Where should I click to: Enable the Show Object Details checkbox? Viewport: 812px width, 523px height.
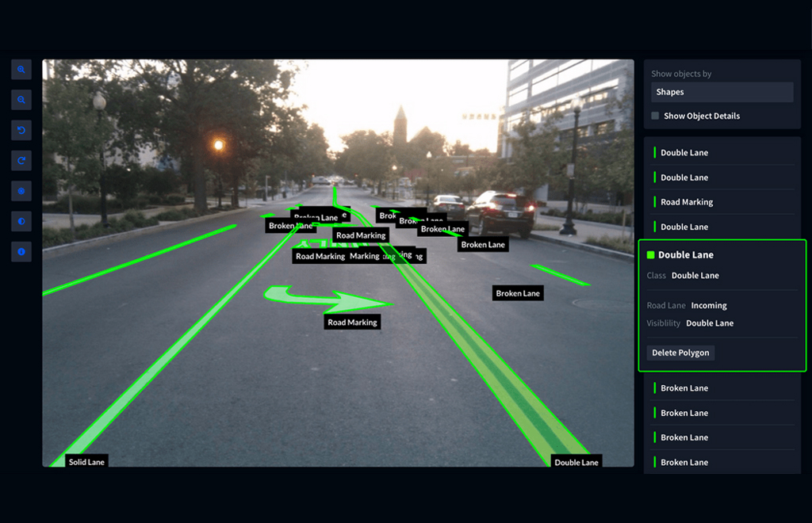pos(655,116)
